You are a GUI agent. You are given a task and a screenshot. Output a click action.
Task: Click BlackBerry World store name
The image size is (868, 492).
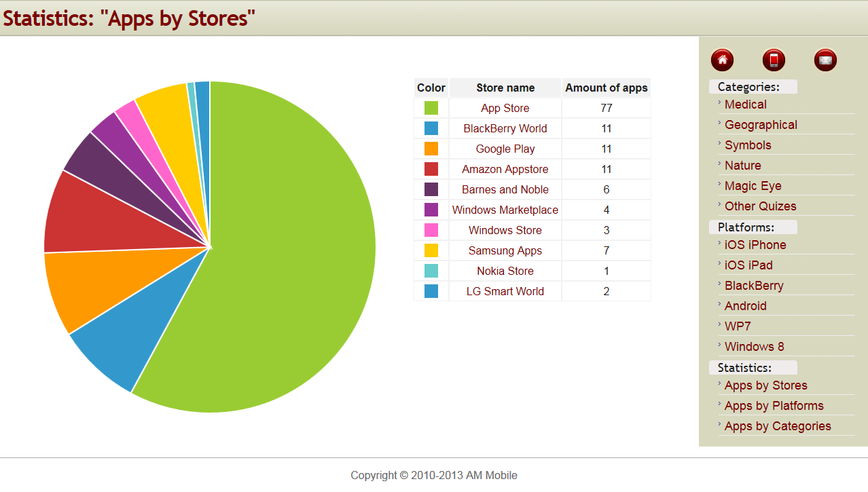[x=505, y=128]
